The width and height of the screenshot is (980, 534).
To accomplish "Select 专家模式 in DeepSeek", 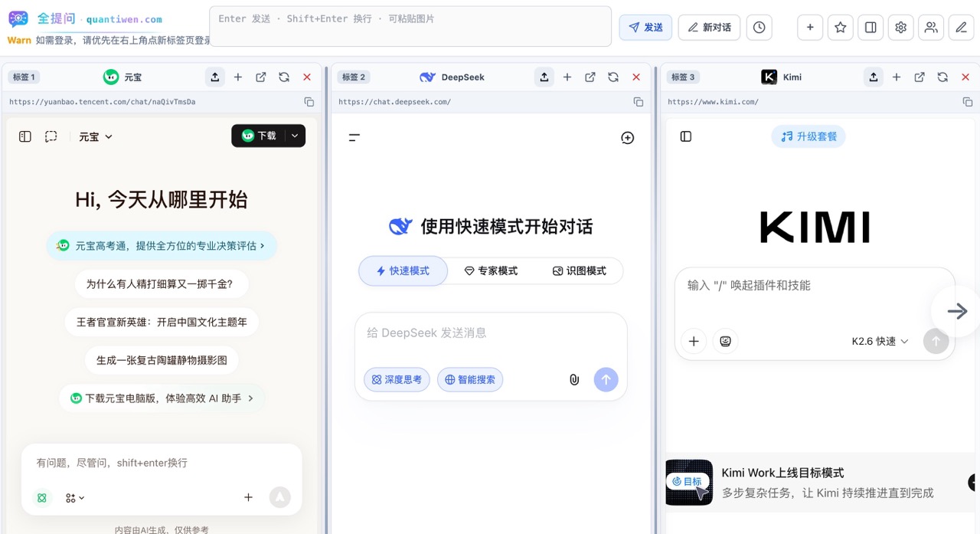I will 491,270.
